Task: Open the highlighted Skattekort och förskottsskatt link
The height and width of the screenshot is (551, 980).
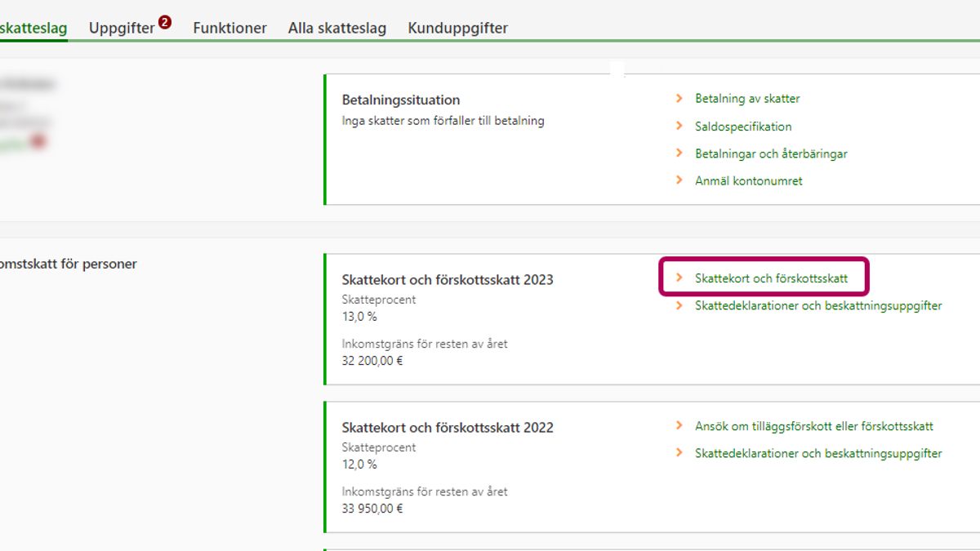Action: tap(771, 278)
